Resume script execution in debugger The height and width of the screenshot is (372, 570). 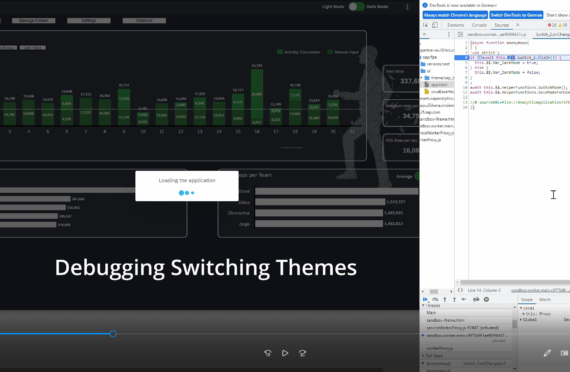point(425,299)
